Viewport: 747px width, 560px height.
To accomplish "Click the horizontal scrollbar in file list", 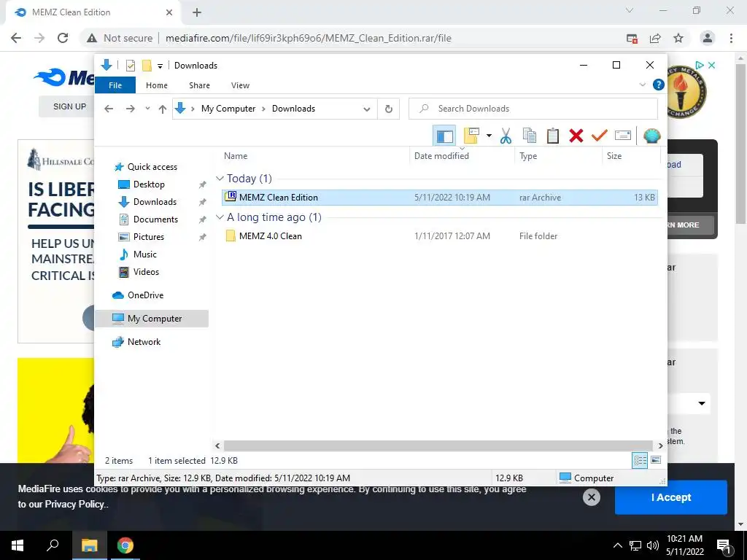I will pyautogui.click(x=438, y=446).
